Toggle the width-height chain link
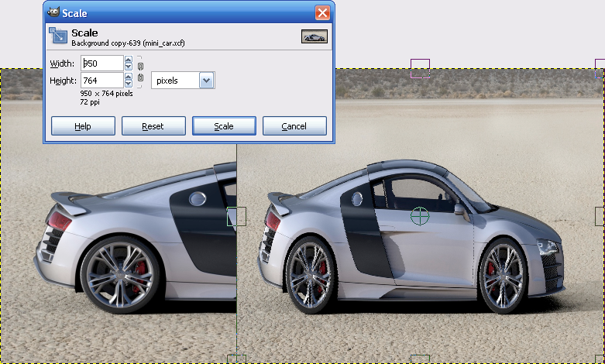Screen dimensions: 605x364 [140, 72]
